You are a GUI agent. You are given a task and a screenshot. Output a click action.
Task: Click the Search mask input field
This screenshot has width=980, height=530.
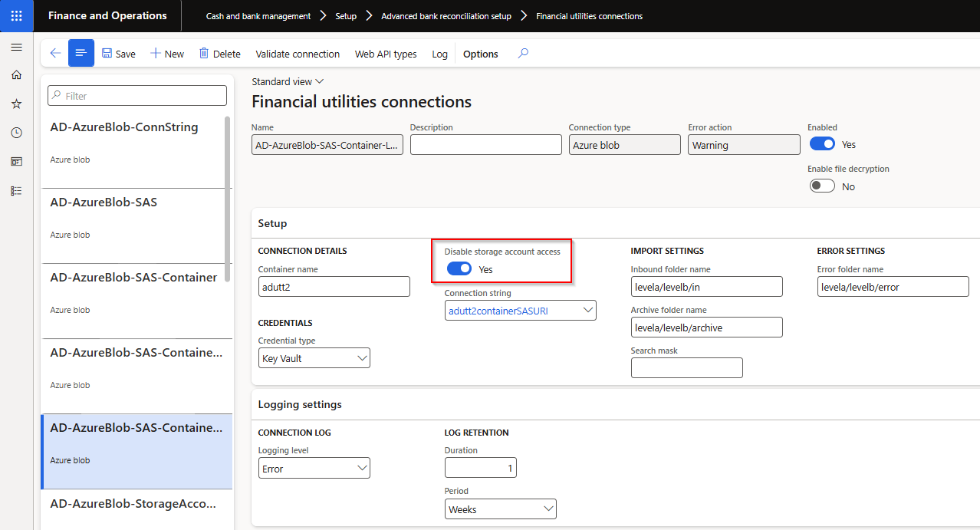(x=686, y=368)
